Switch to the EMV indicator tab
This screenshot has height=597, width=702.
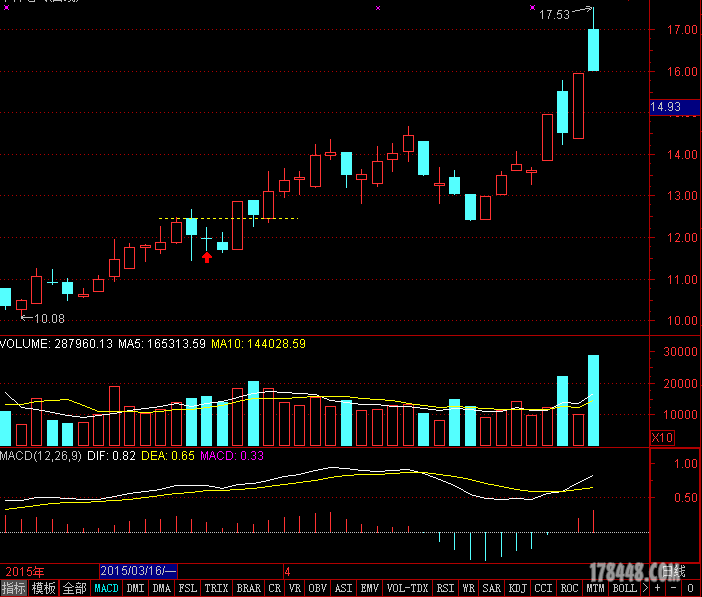370,588
